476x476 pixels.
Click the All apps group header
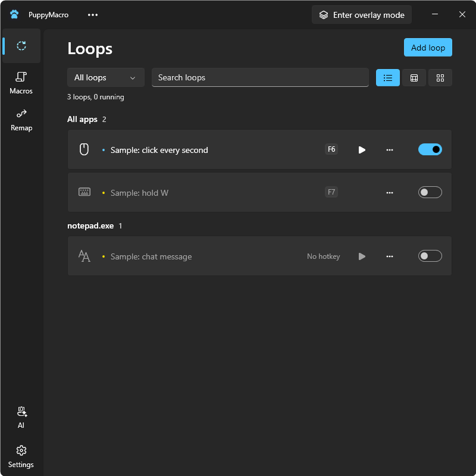[86, 120]
